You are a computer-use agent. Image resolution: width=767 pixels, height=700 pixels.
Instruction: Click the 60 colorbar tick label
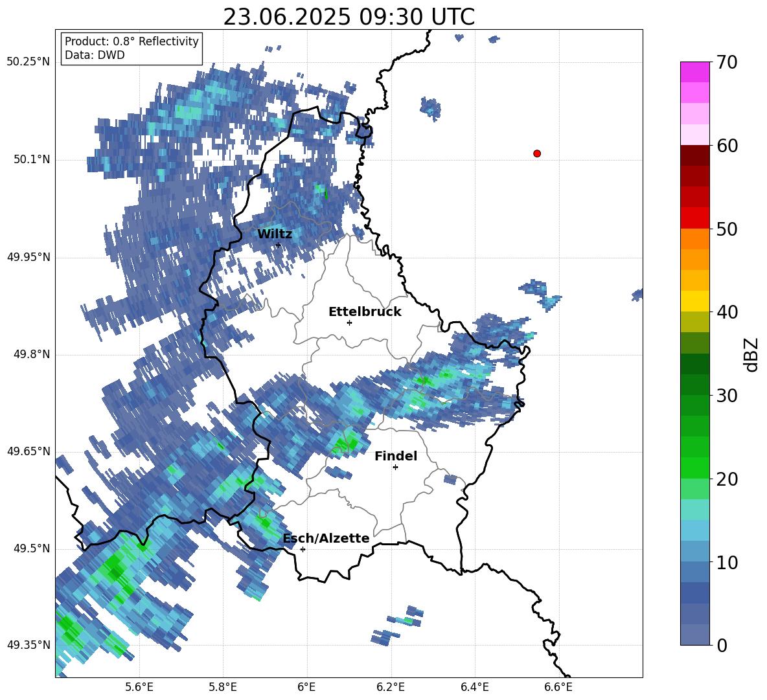pyautogui.click(x=727, y=146)
